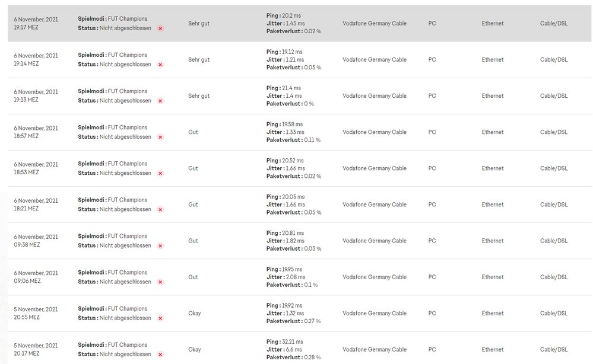
Task: Click the red X icon beside 18:53 MEZ entry
Action: pyautogui.click(x=160, y=173)
